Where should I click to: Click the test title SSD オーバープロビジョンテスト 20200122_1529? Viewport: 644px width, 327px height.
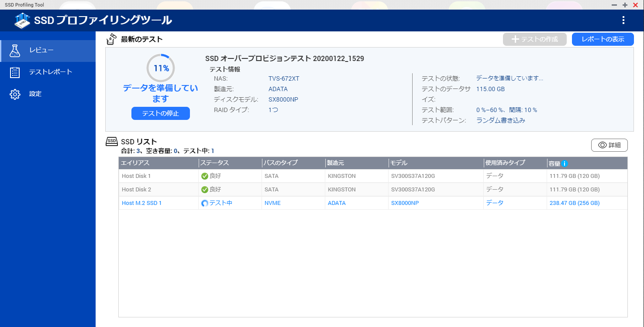coord(285,58)
